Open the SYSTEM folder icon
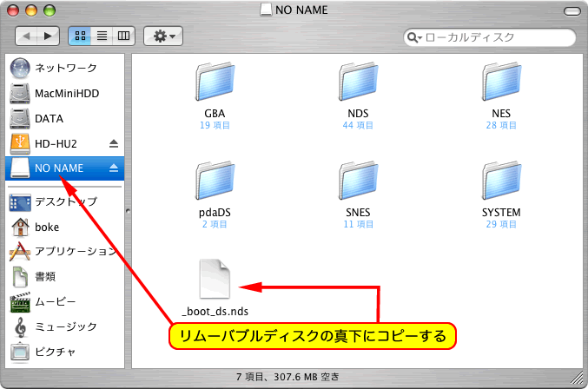 (x=501, y=181)
